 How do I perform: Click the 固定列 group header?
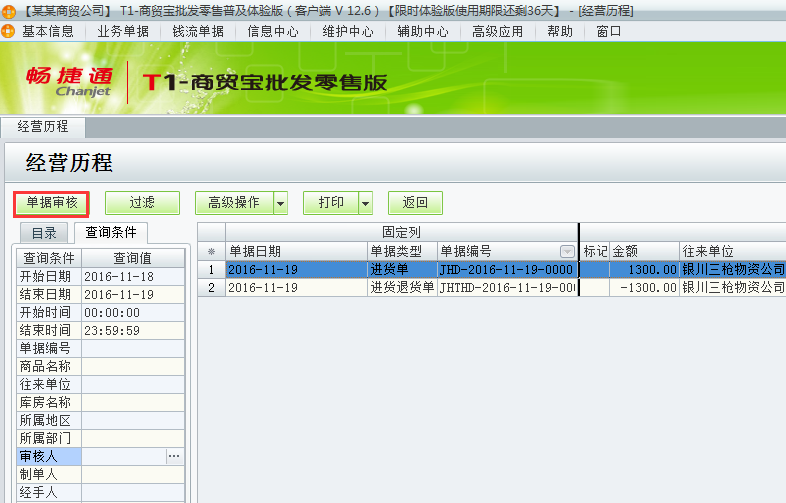click(x=402, y=233)
